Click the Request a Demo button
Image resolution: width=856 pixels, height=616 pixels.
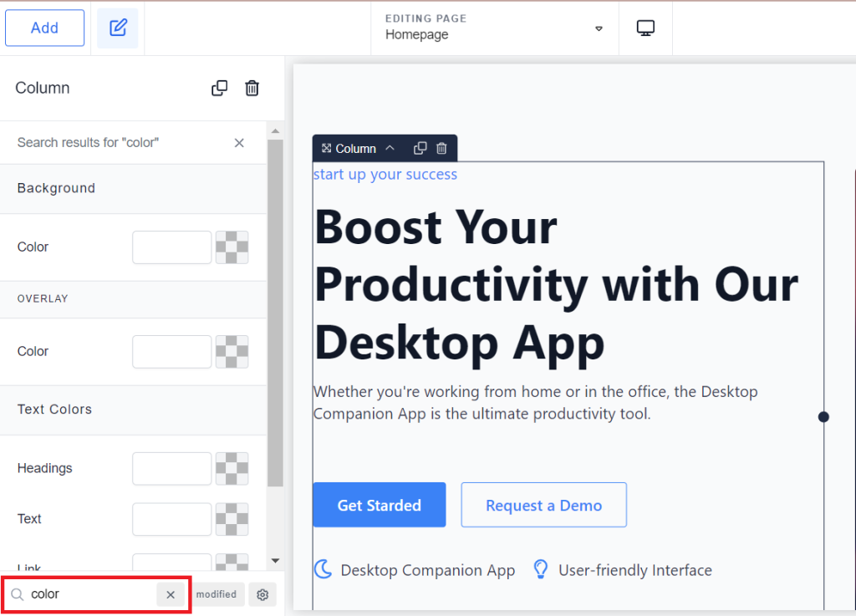point(543,505)
